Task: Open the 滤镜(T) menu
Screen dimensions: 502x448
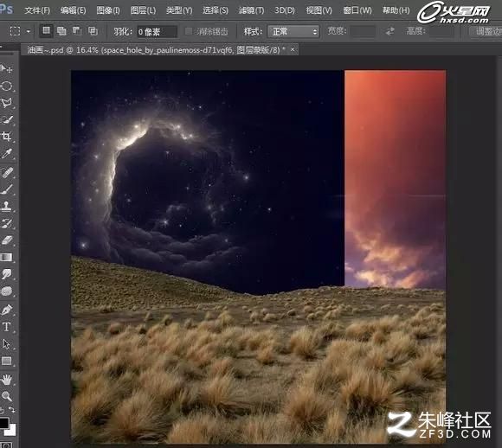Action: (251, 10)
